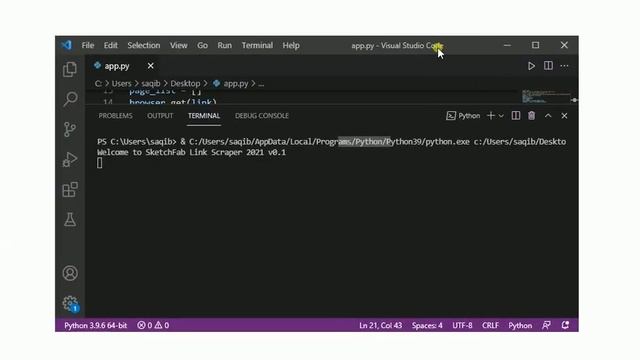Open the Extensions view
Image resolution: width=640 pixels, height=360 pixels.
click(x=70, y=189)
